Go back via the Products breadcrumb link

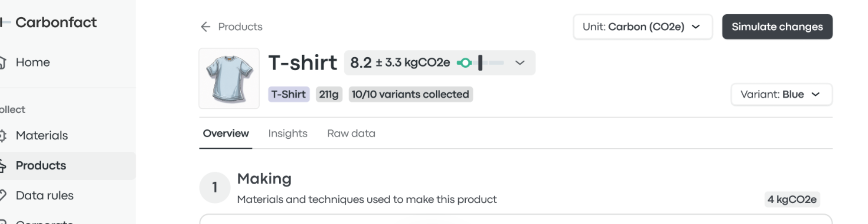point(240,27)
